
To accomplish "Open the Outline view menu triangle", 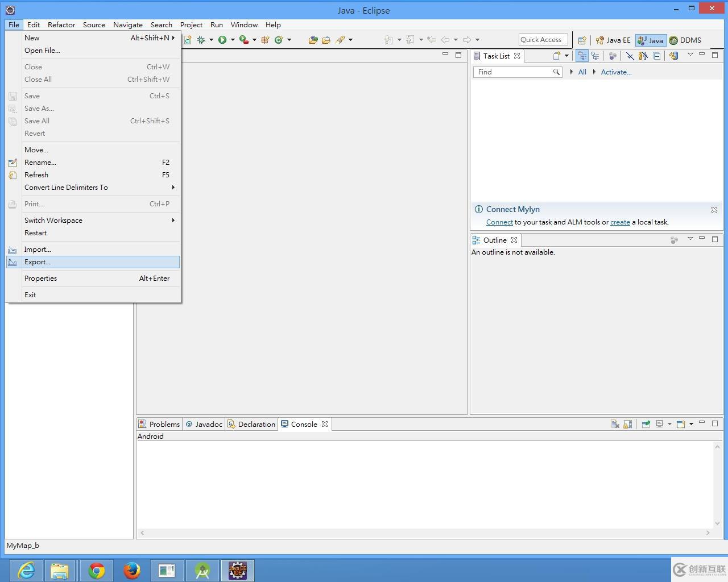I will (x=690, y=239).
